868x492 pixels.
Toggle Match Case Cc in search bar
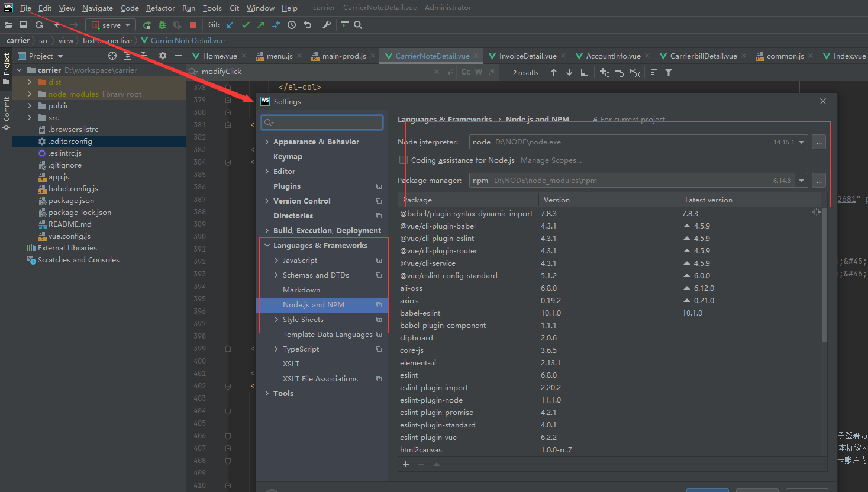coord(466,72)
